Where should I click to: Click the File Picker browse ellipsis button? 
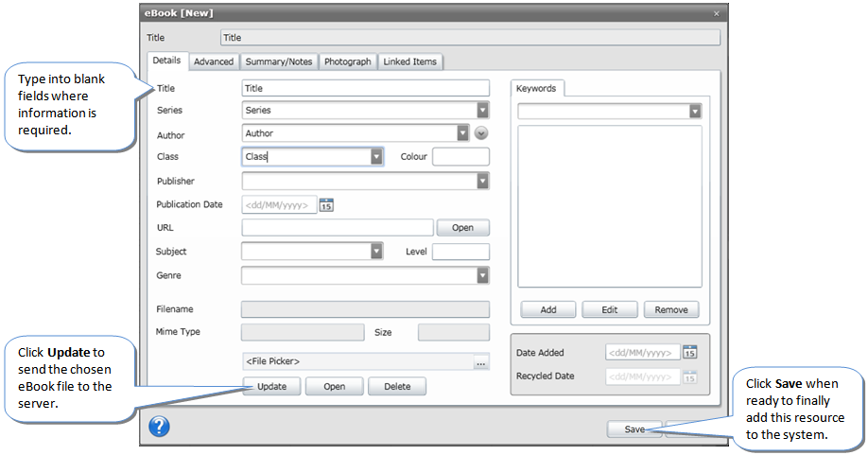[x=481, y=361]
